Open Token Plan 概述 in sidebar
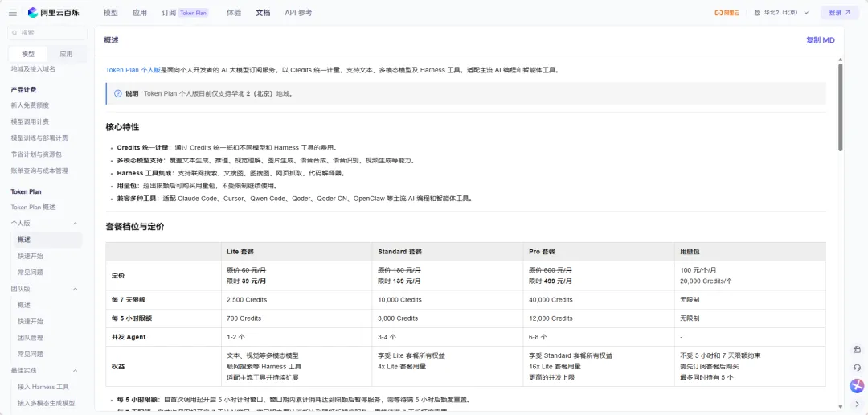Image resolution: width=868 pixels, height=415 pixels. 33,207
